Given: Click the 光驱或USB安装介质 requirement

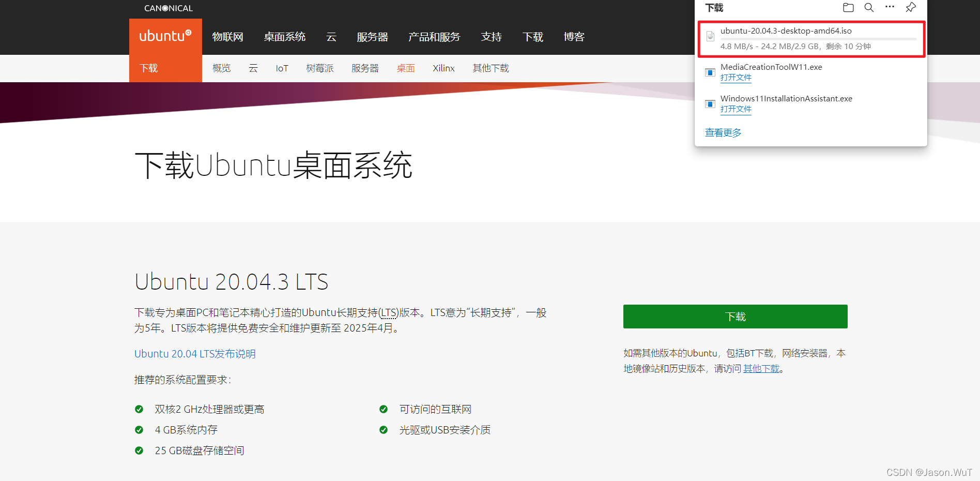Looking at the screenshot, I should pyautogui.click(x=445, y=430).
